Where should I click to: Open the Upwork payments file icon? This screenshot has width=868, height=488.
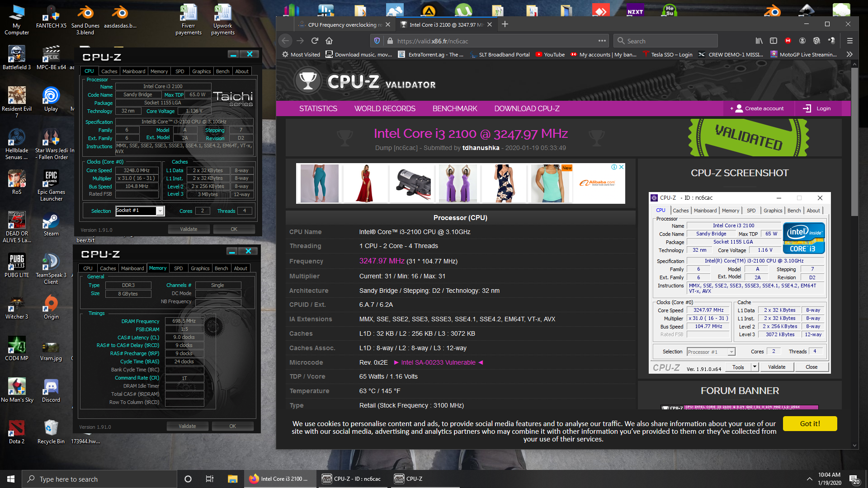[x=223, y=19]
